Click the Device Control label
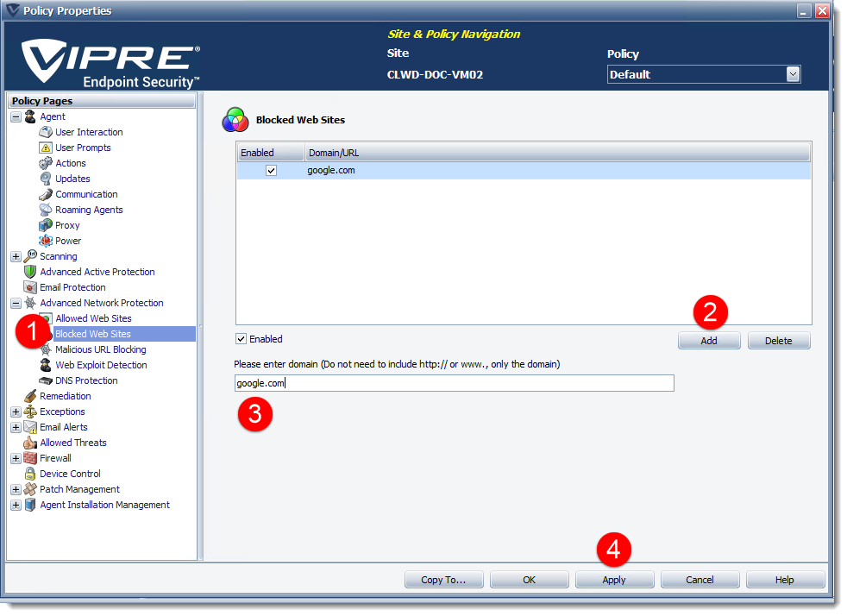Screen dimensions: 847x616 70,474
